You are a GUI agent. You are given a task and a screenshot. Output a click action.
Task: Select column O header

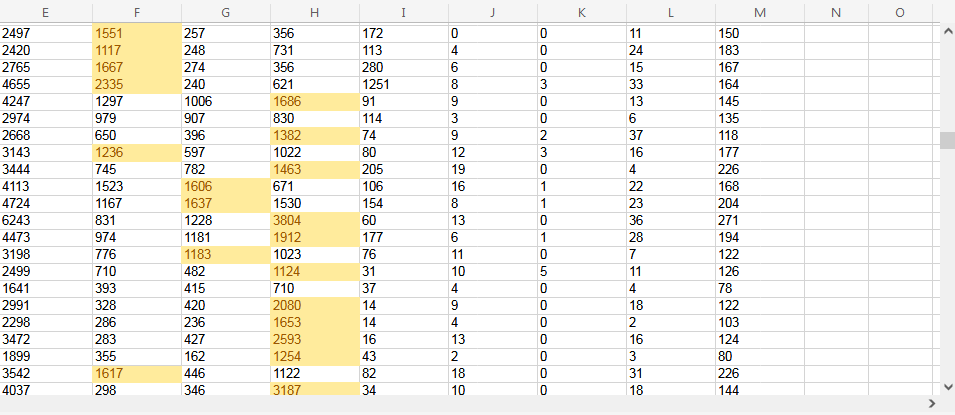pyautogui.click(x=900, y=13)
